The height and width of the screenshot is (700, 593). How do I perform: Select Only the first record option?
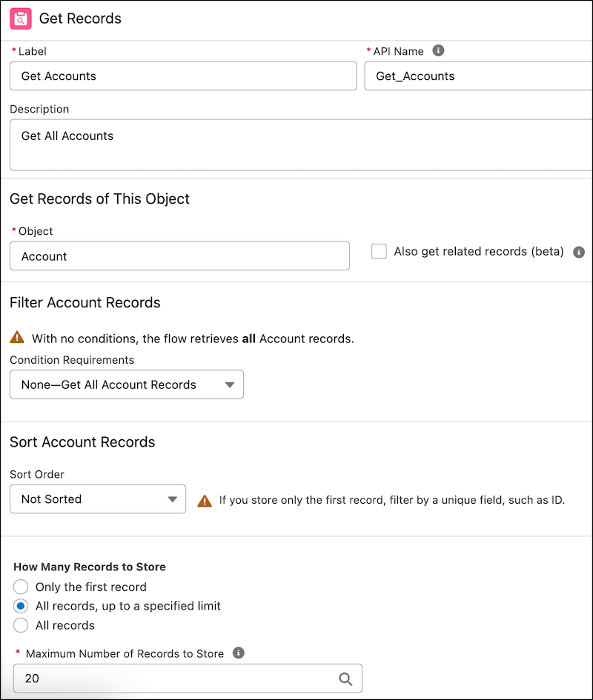point(21,587)
